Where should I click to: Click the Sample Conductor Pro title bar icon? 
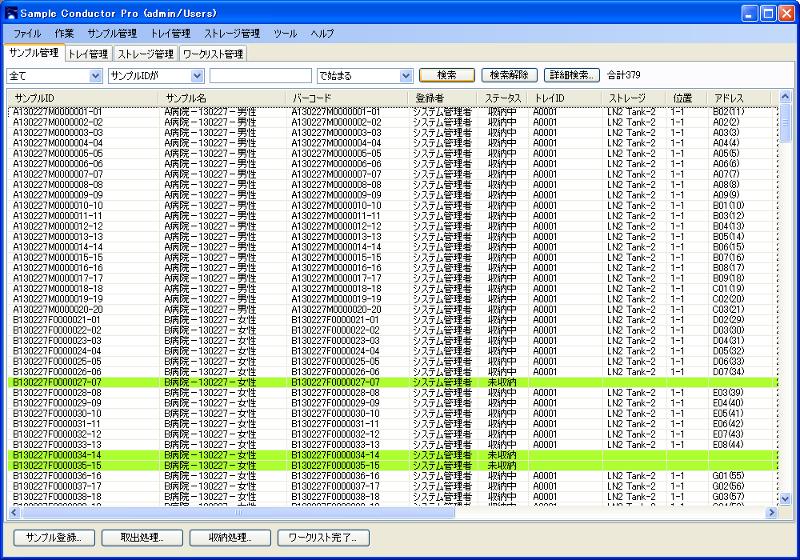(12, 14)
